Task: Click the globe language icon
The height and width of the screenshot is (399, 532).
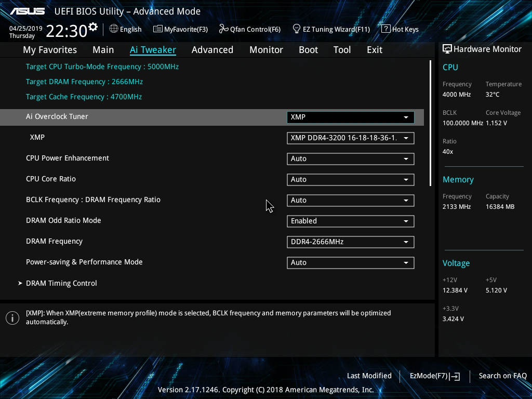Action: click(x=114, y=29)
